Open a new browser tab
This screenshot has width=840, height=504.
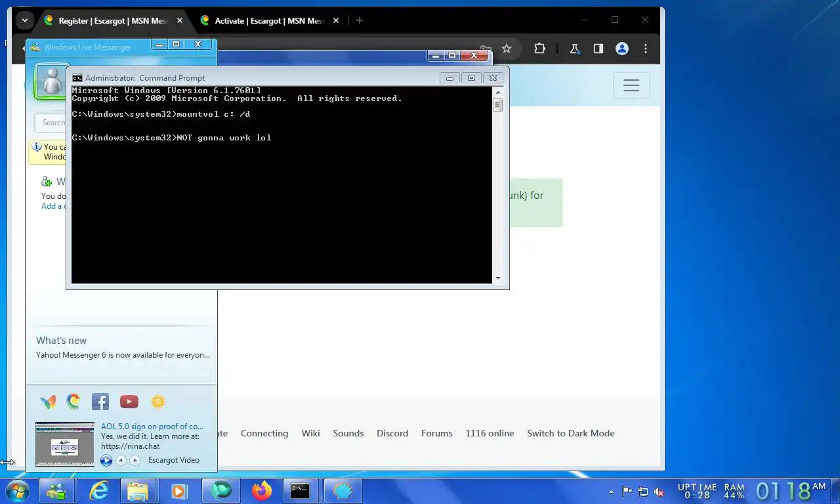point(359,20)
